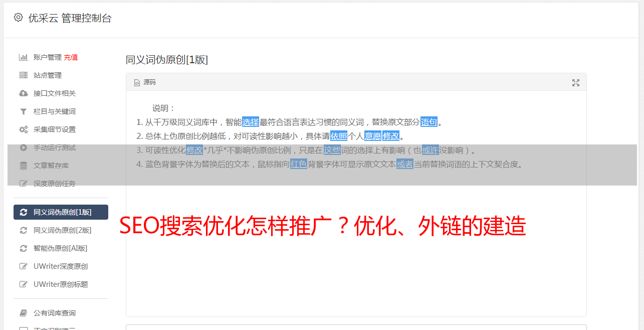Open 同义词伪原创[2版] menu item

click(62, 230)
